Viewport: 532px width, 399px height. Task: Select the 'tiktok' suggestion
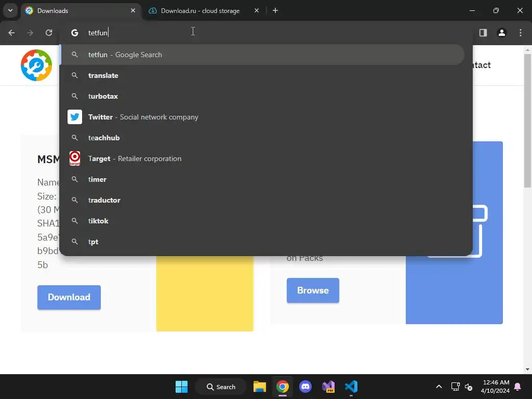tap(262, 221)
